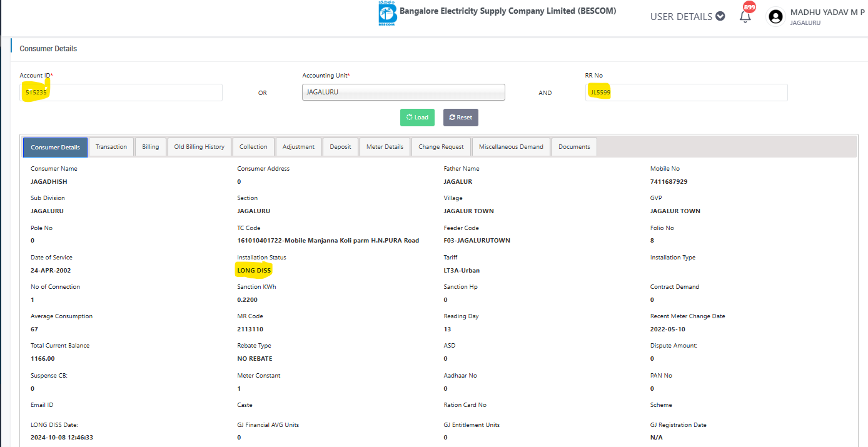This screenshot has width=868, height=447.
Task: Switch to the Collection tab
Action: click(253, 147)
